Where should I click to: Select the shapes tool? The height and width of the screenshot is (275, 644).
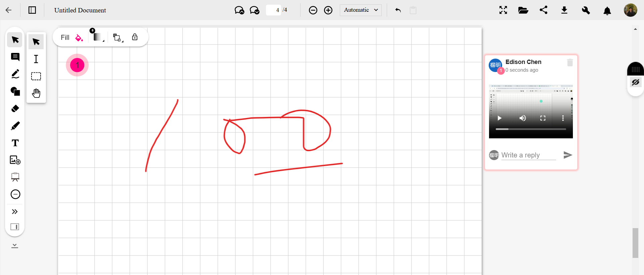click(x=15, y=91)
